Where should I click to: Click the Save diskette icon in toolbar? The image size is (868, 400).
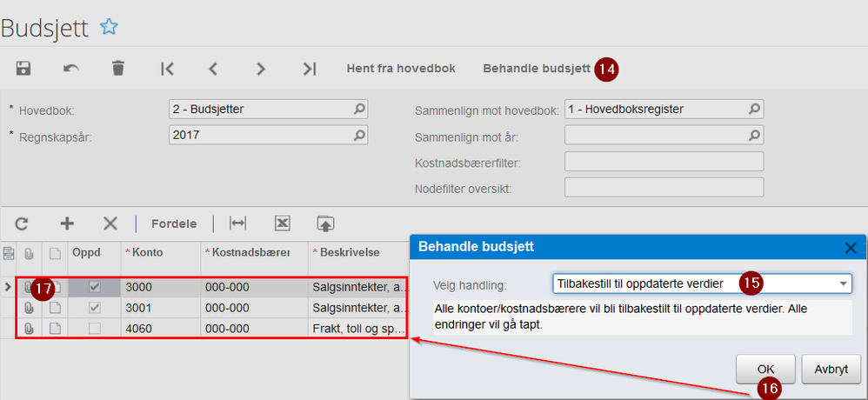23,69
